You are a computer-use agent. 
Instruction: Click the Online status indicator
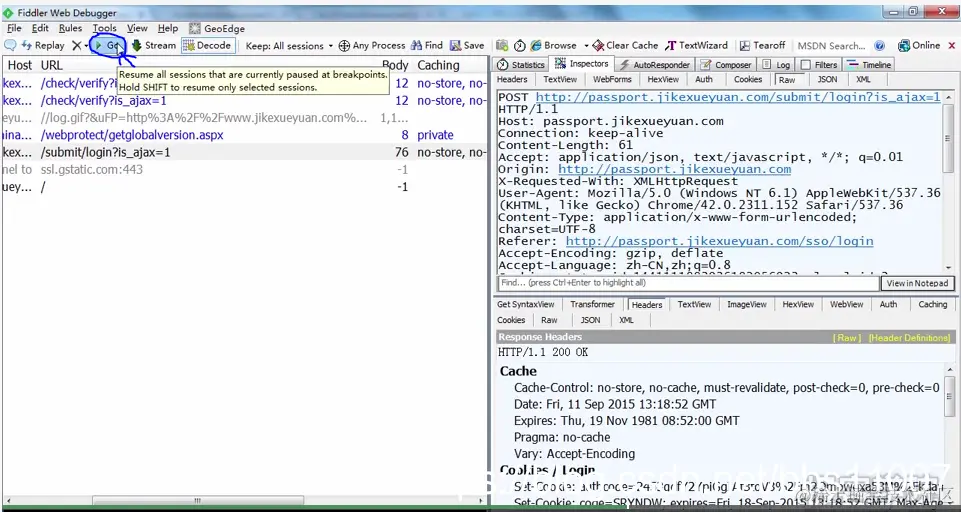[919, 45]
